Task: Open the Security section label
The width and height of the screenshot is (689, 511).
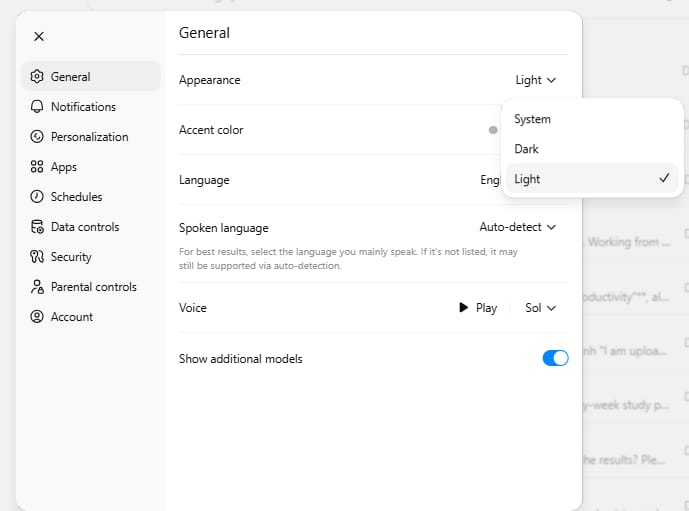Action: [71, 257]
